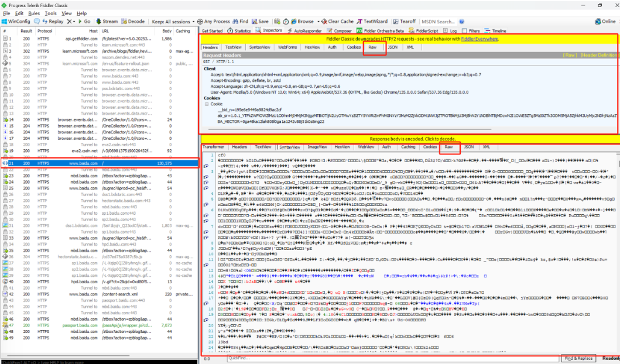Open the TextWizard tool
Screen dimensions: 620x364
(372, 21)
